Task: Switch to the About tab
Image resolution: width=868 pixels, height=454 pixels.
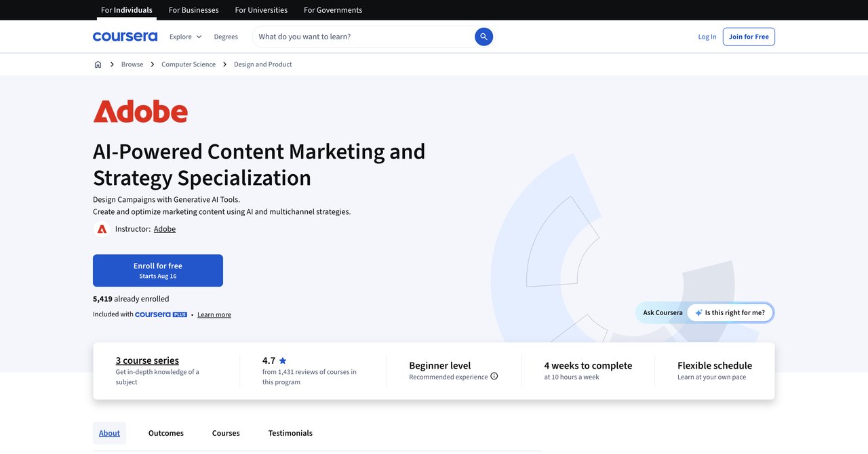Action: coord(109,433)
